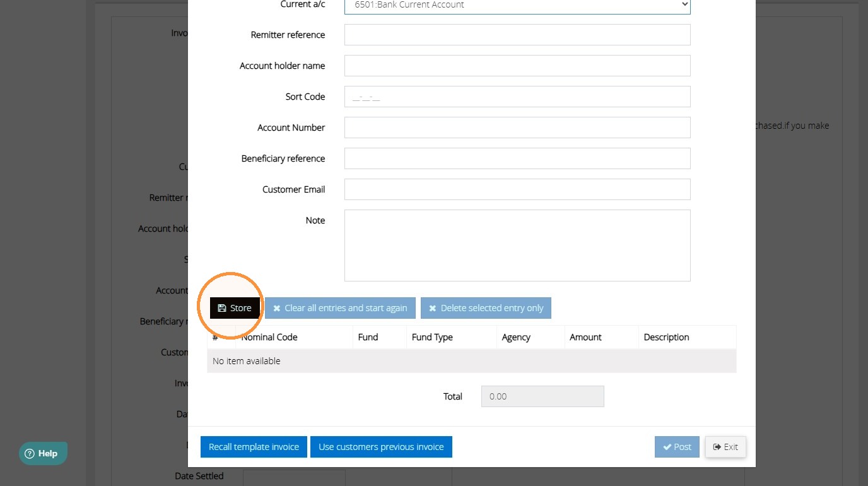Click Recall template invoice button
This screenshot has height=486, width=868.
click(254, 447)
